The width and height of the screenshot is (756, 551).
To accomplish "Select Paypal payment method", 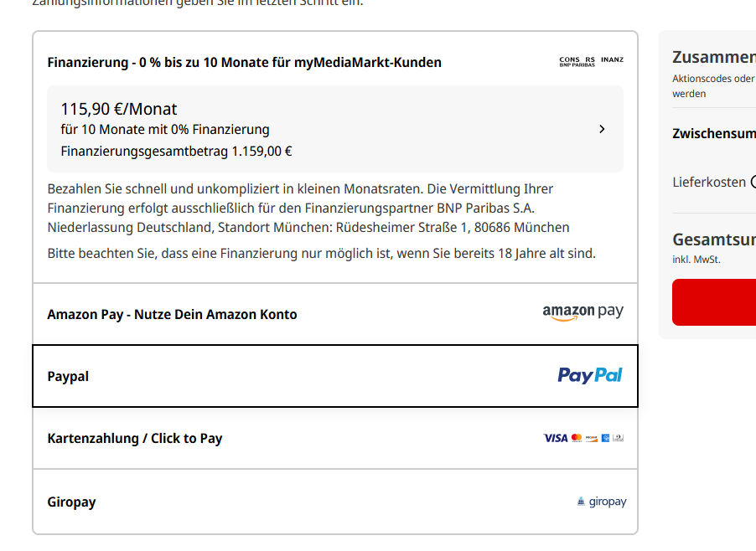I will coord(335,376).
